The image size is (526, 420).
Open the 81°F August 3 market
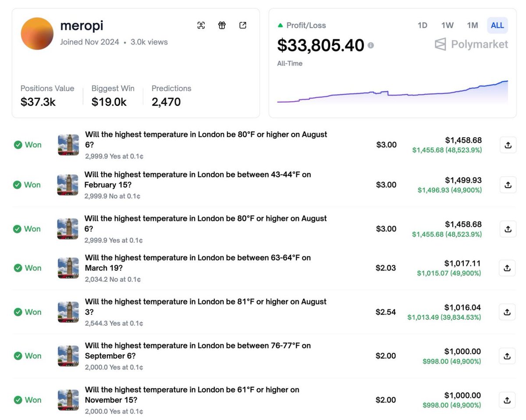pyautogui.click(x=206, y=307)
